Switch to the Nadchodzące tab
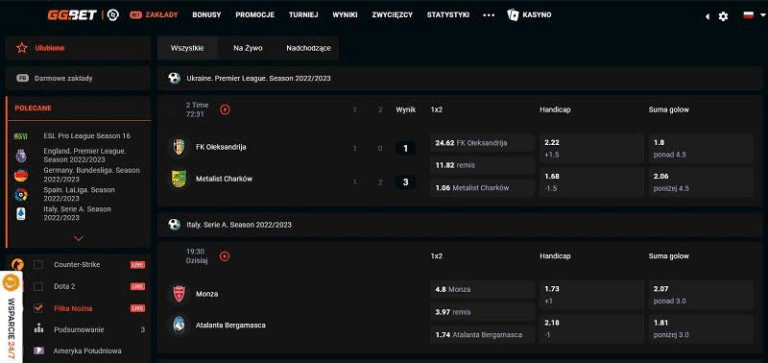This screenshot has width=768, height=363. pyautogui.click(x=309, y=48)
